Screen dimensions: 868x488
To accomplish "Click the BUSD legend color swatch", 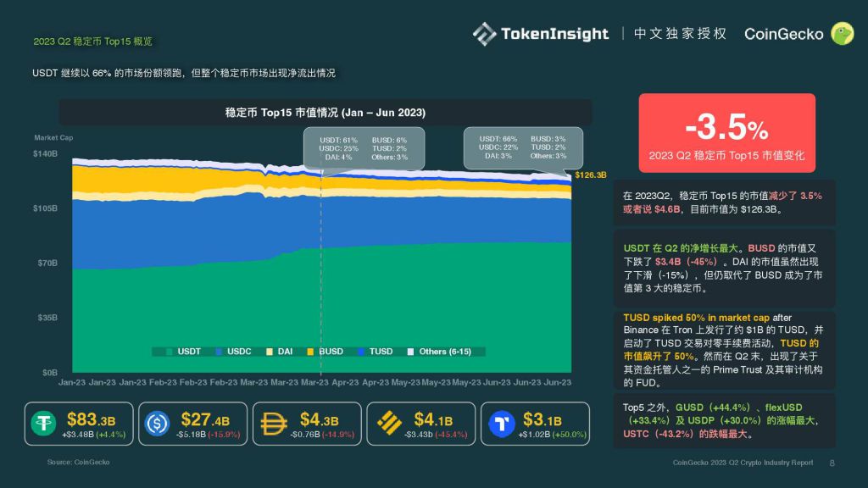I will [x=310, y=352].
